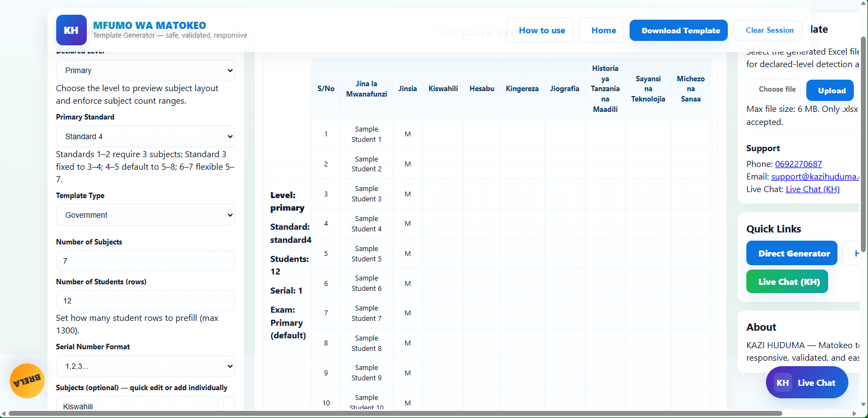
Task: Click the horizontal scrollbar at the bottom
Action: tap(396, 414)
